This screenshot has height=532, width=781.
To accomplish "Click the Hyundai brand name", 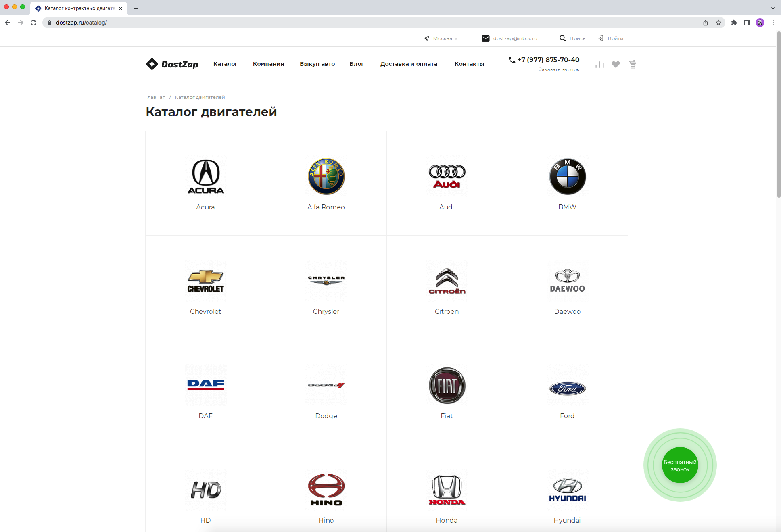I will [567, 520].
